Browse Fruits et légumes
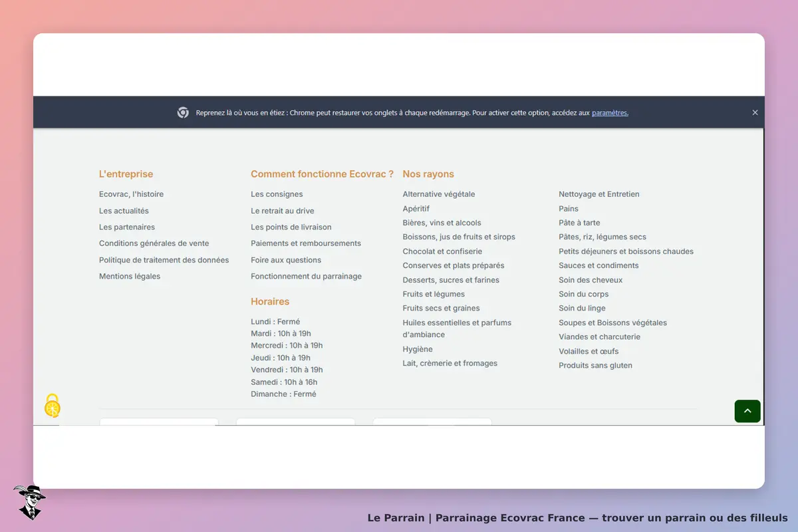This screenshot has width=798, height=532. [434, 294]
